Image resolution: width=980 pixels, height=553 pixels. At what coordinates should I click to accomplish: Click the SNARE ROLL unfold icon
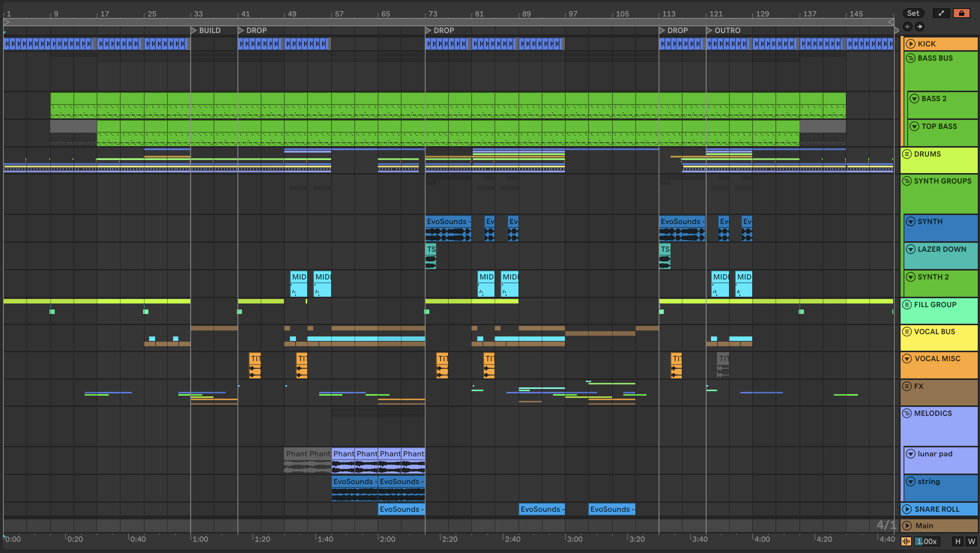pyautogui.click(x=907, y=509)
